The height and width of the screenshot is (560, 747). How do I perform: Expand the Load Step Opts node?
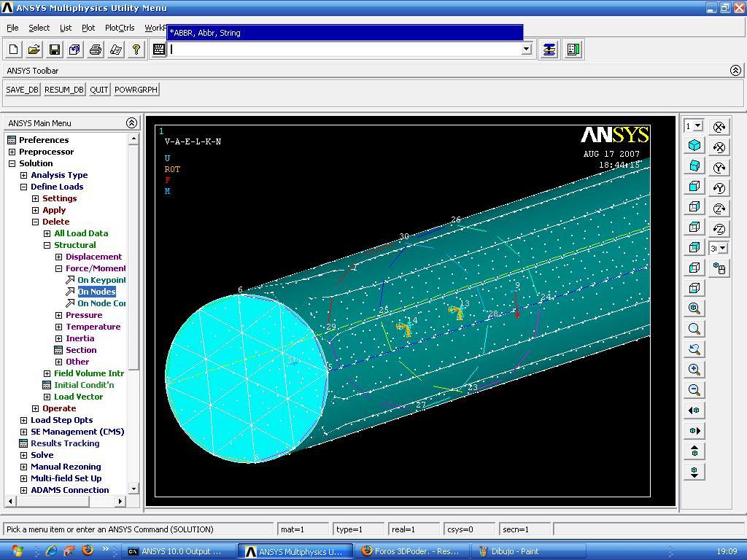[23, 420]
